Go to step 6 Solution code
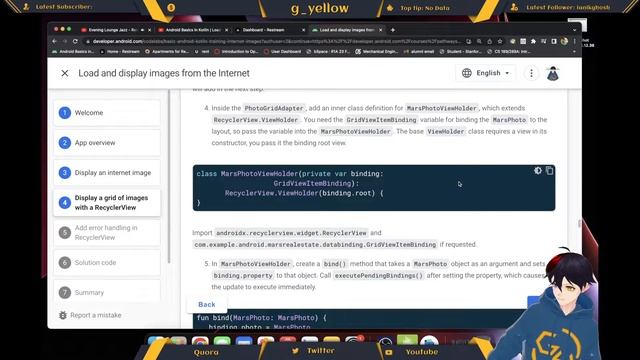 click(x=107, y=262)
